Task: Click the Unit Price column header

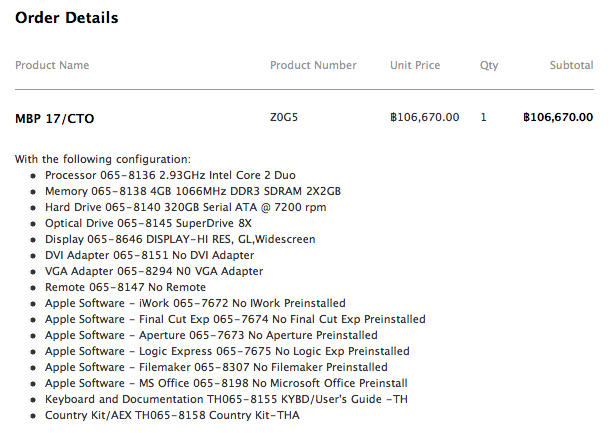Action: click(415, 66)
